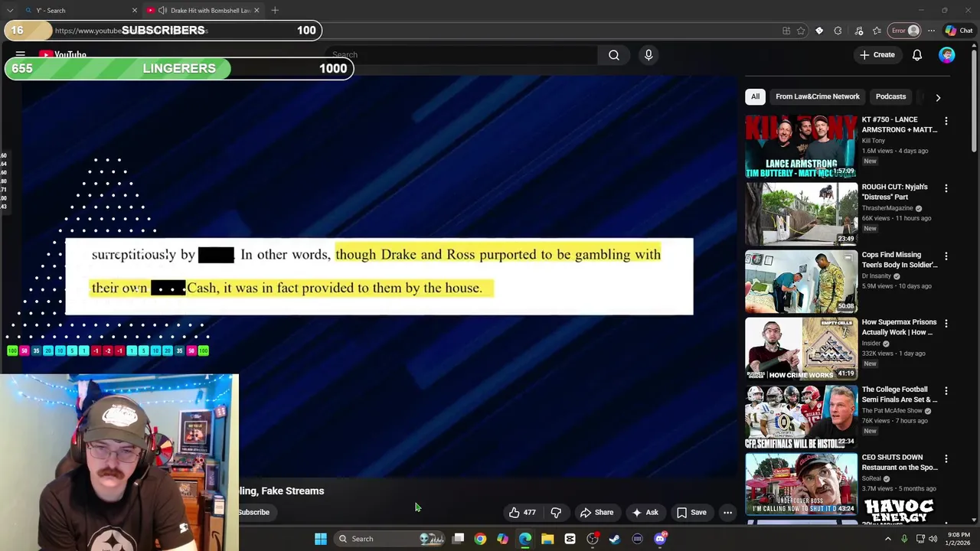Open CEO SHUTS DOWN Restaurant thumbnail
This screenshot has height=551, width=980.
tap(801, 484)
